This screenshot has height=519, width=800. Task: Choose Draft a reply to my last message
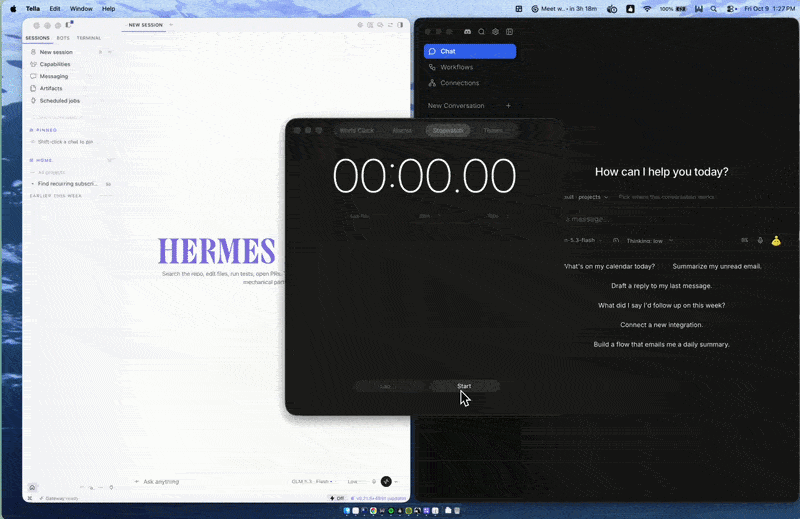[661, 286]
